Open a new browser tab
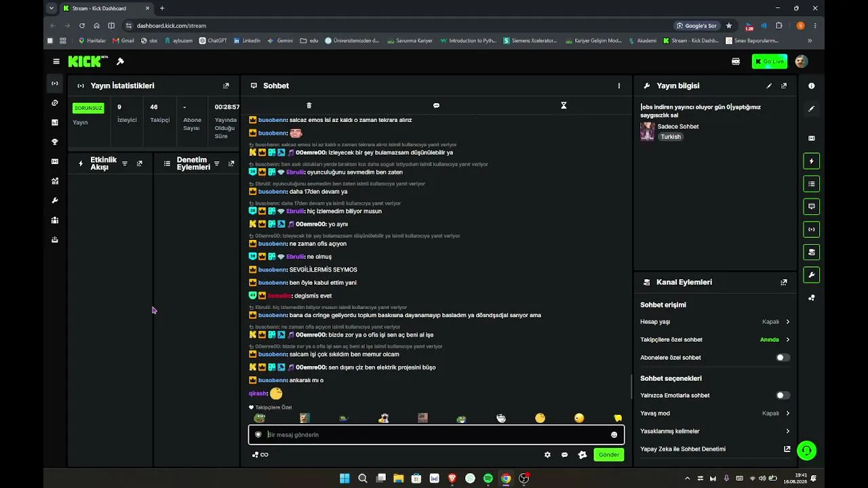The height and width of the screenshot is (488, 868). [x=162, y=8]
